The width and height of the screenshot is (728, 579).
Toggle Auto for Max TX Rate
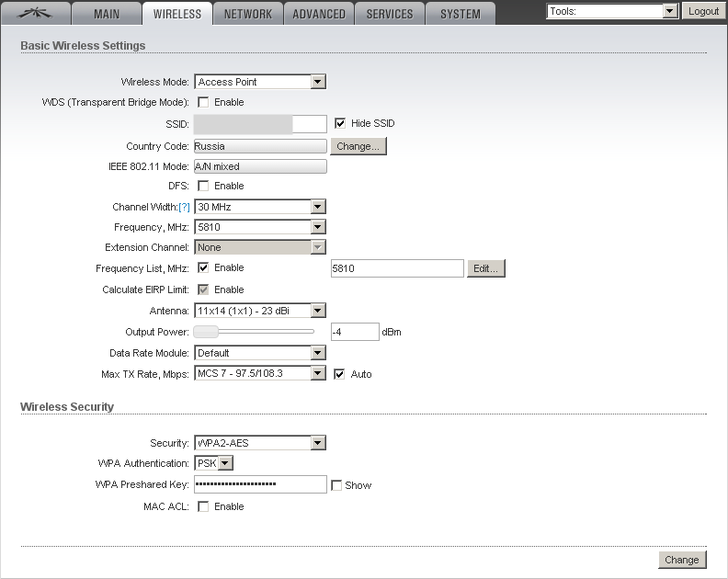pos(339,374)
